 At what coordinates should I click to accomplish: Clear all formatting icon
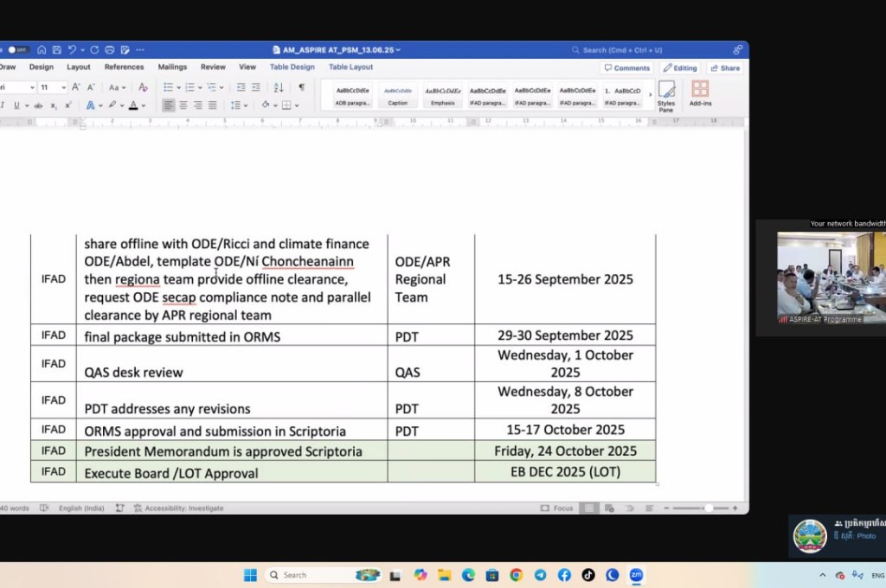coord(143,87)
